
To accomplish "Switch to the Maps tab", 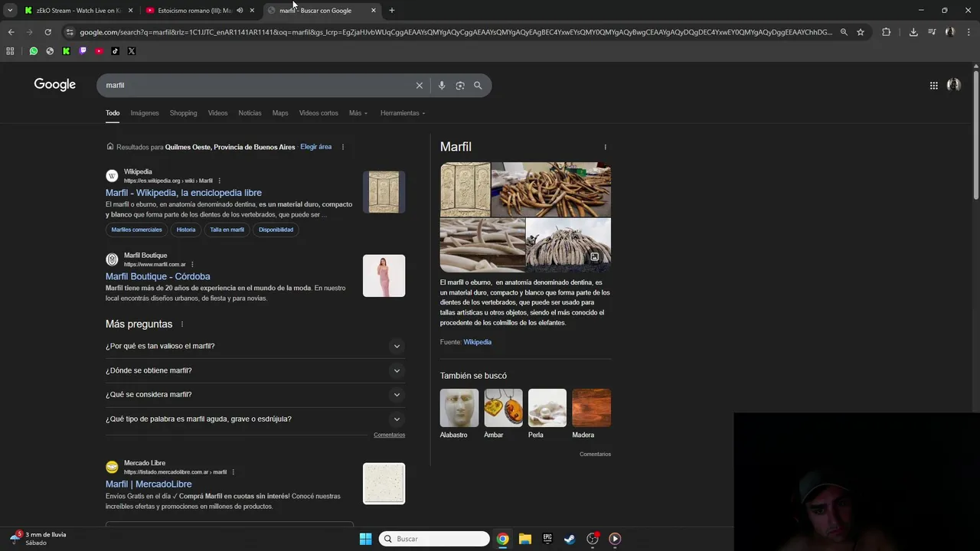I will click(280, 113).
